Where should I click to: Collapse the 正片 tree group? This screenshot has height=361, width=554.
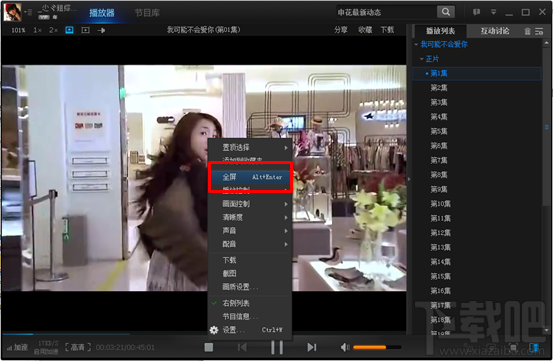point(421,59)
